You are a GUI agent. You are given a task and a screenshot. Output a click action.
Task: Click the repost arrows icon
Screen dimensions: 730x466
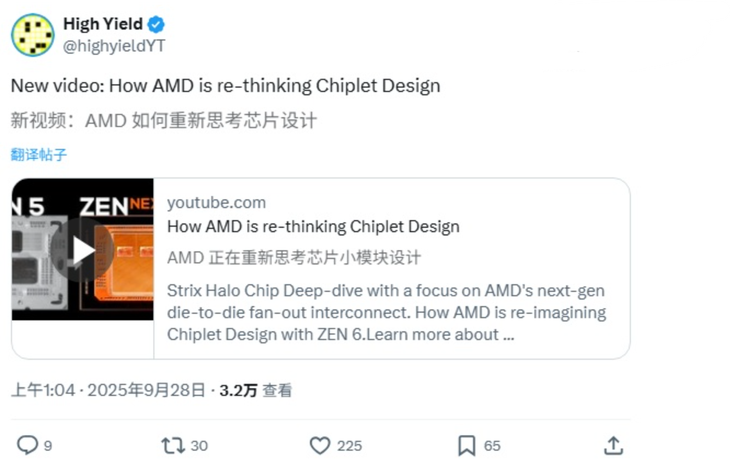pos(173,445)
